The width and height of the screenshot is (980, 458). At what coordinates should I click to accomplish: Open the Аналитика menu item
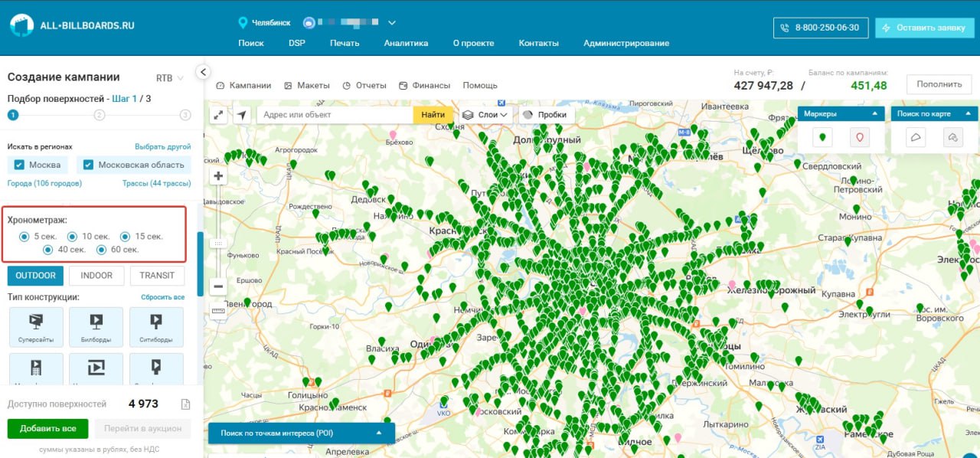tap(406, 43)
